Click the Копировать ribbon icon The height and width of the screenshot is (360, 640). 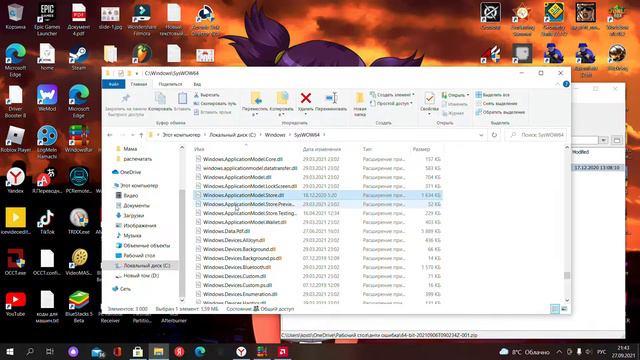[160, 98]
